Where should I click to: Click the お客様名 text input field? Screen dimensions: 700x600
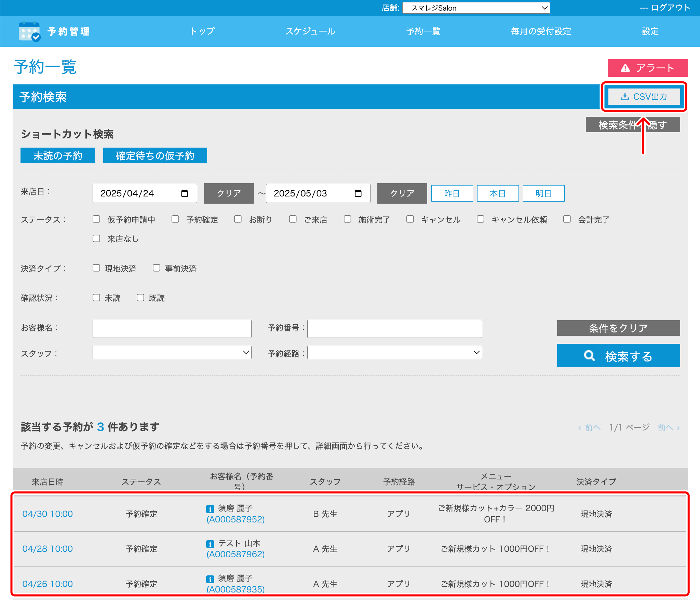click(x=172, y=329)
